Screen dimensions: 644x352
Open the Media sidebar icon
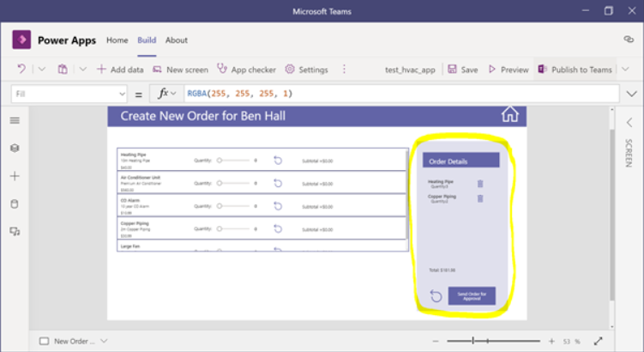tap(15, 232)
